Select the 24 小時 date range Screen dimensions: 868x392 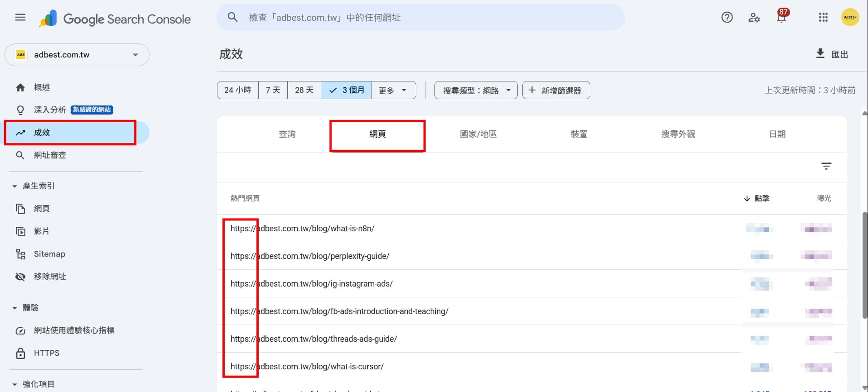(x=238, y=90)
